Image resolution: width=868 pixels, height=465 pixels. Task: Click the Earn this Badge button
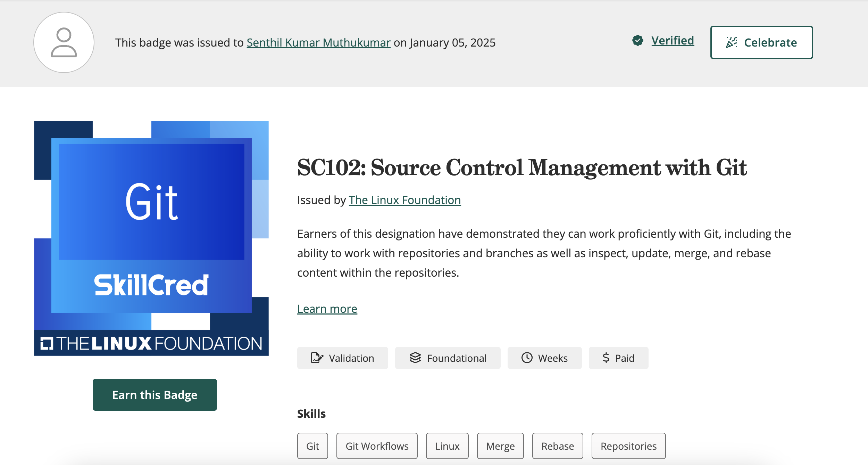pyautogui.click(x=155, y=395)
